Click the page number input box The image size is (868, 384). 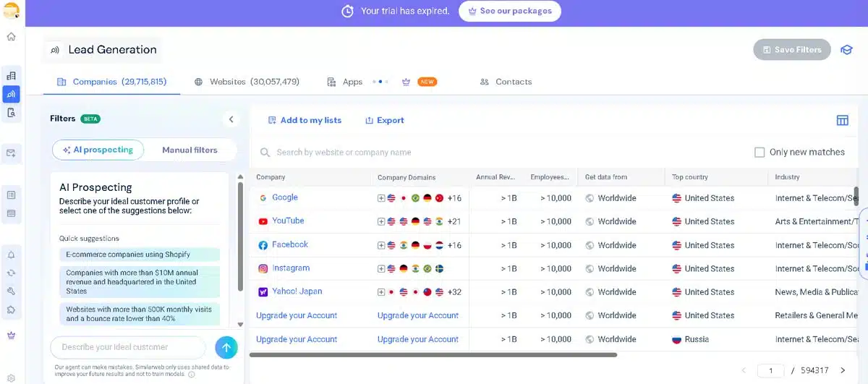coord(771,371)
